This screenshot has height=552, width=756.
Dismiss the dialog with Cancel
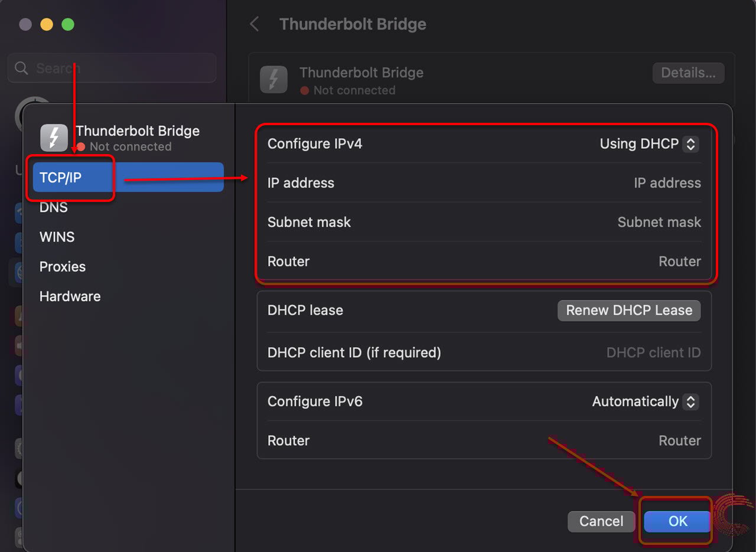point(601,521)
